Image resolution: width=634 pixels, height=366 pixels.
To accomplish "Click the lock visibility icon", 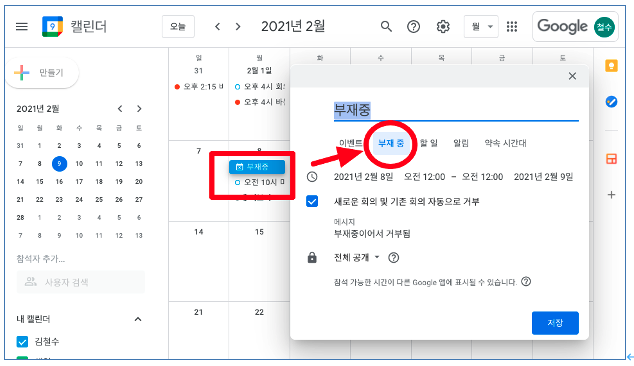I will pos(312,258).
